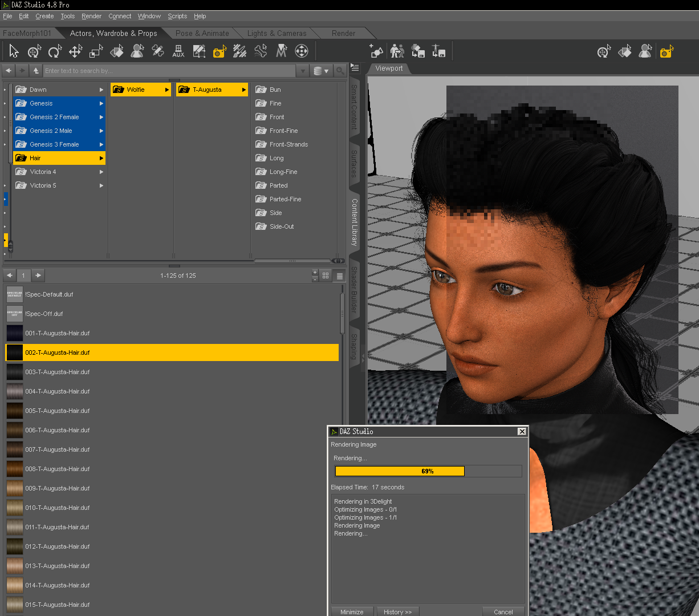
Task: Enable the ActivePose figure tool in left toolbar
Action: [x=137, y=52]
